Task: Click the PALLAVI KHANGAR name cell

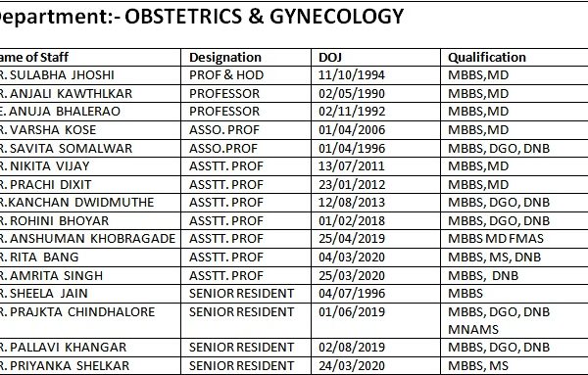Action: [90, 348]
